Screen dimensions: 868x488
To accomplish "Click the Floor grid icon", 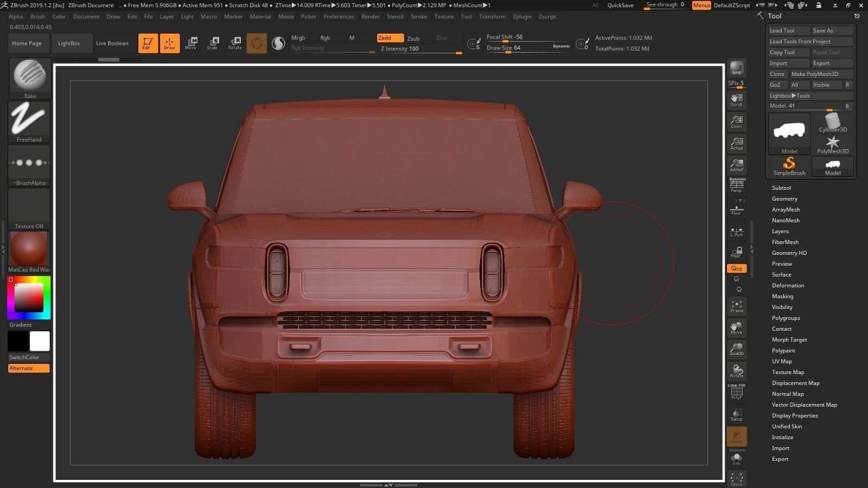I will [x=736, y=209].
